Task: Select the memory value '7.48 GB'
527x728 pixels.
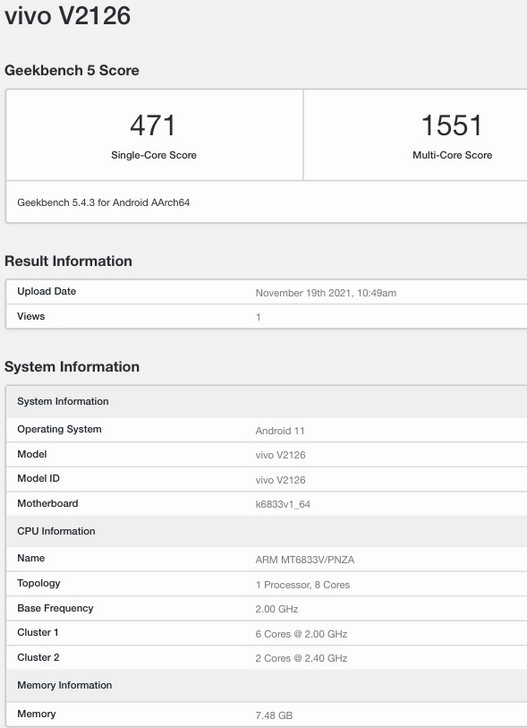Action: (x=274, y=715)
